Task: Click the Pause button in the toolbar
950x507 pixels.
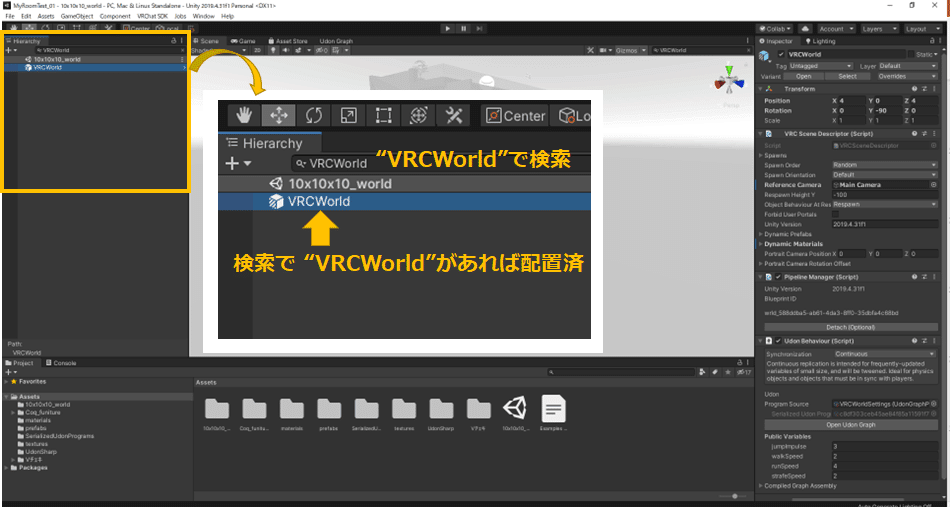Action: [x=463, y=28]
